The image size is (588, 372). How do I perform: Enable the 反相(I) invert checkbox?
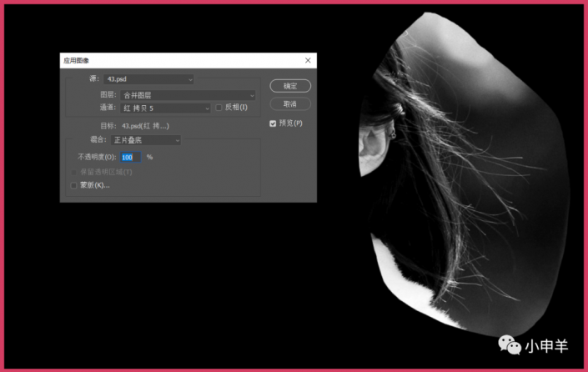(219, 108)
